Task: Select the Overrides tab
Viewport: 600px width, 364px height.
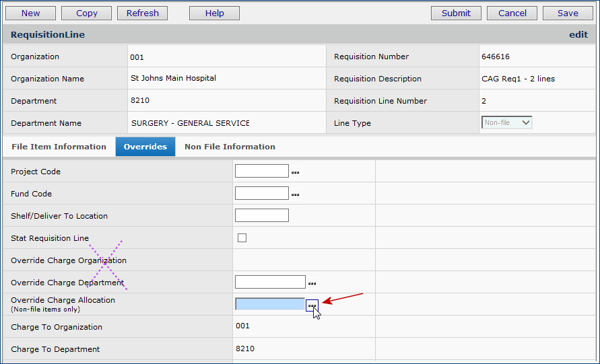Action: click(145, 147)
